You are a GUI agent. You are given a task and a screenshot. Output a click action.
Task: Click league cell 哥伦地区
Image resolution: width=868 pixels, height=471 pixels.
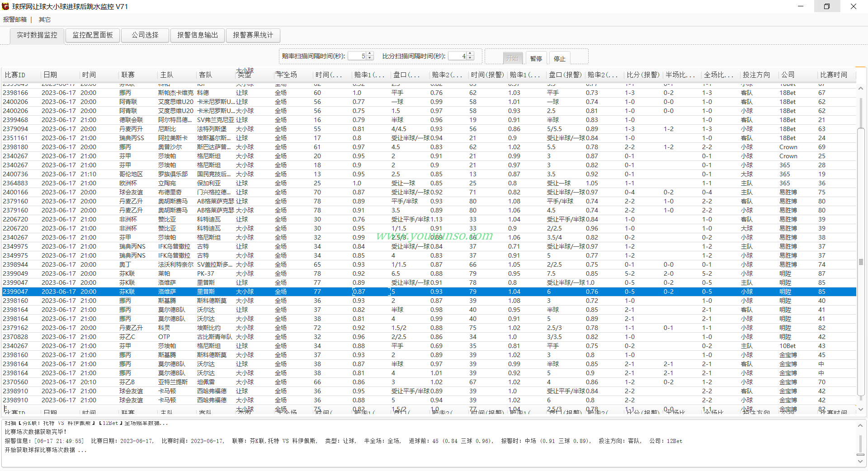tap(131, 174)
